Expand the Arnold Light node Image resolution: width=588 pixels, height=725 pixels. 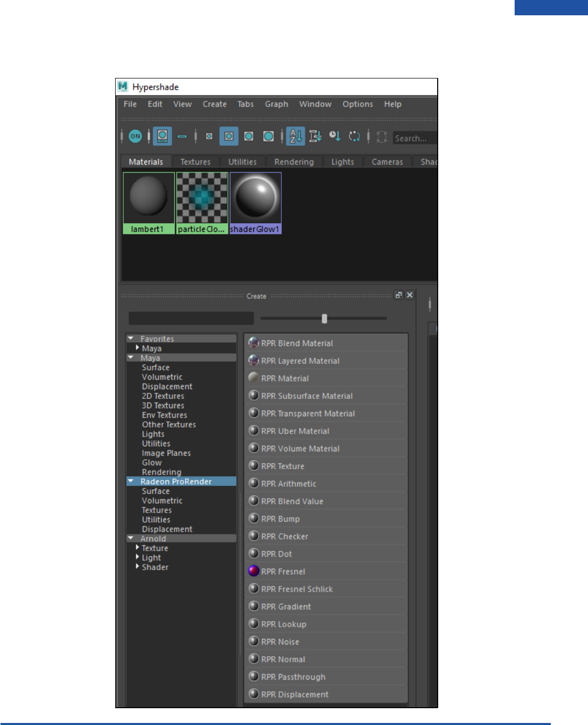(x=138, y=557)
